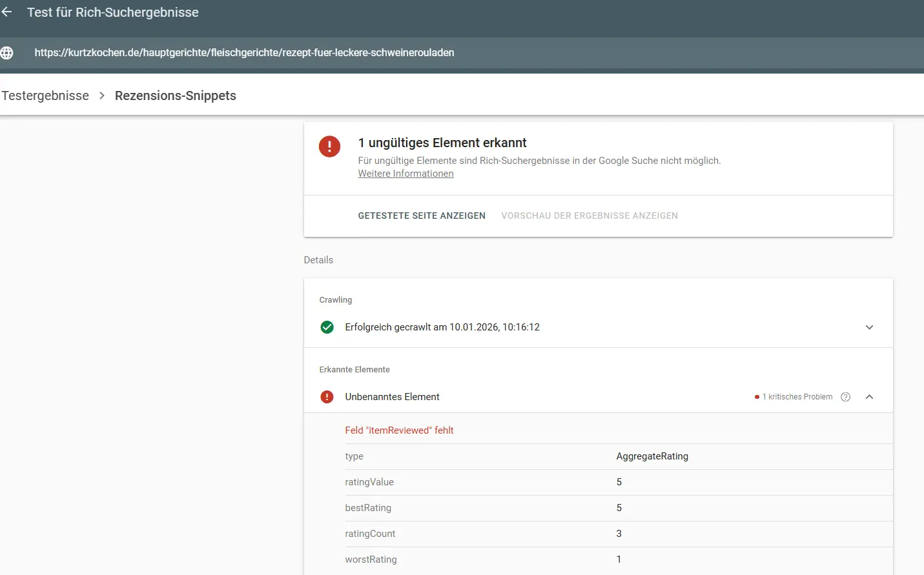Click the tested URL in the address bar

[x=244, y=53]
